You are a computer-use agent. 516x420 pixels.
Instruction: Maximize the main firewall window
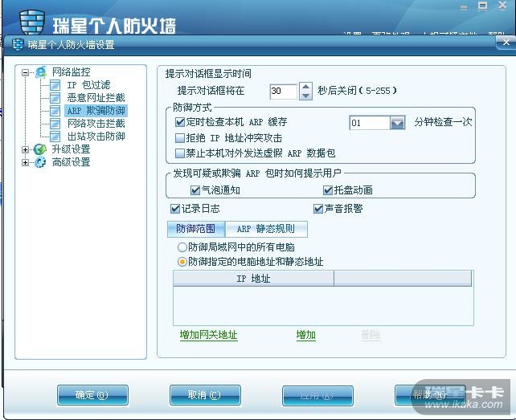[483, 6]
